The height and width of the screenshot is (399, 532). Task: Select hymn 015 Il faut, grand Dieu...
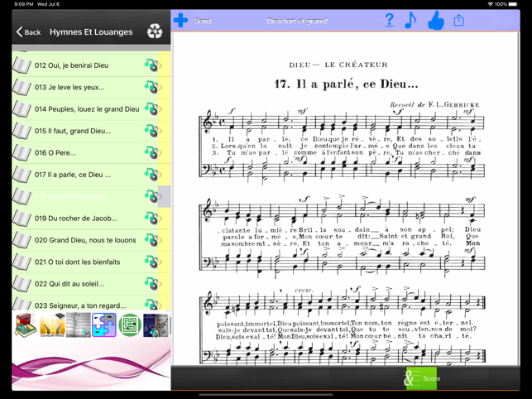tap(91, 131)
